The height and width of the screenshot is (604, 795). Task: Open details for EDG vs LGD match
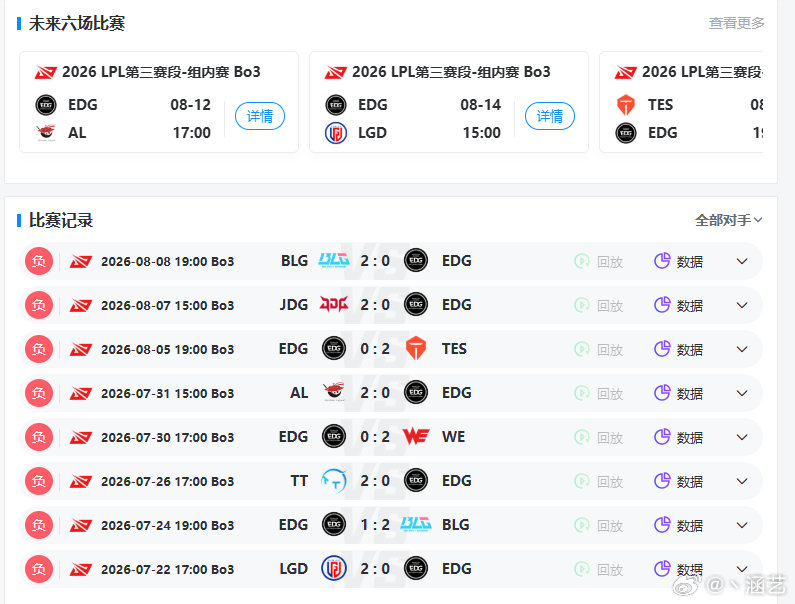(550, 116)
